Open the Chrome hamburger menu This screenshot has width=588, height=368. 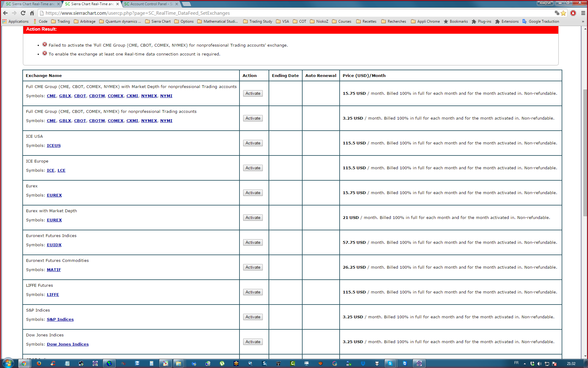(583, 13)
